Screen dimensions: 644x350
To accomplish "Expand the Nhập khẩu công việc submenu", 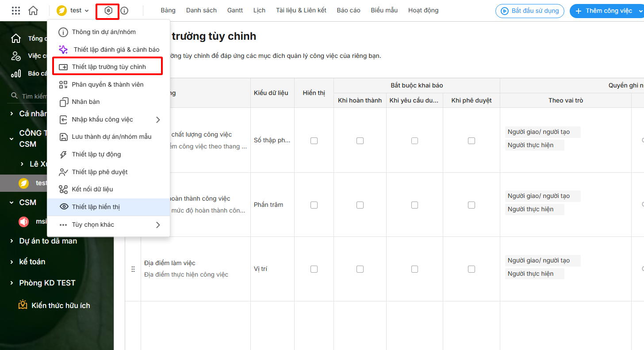I will (x=158, y=119).
